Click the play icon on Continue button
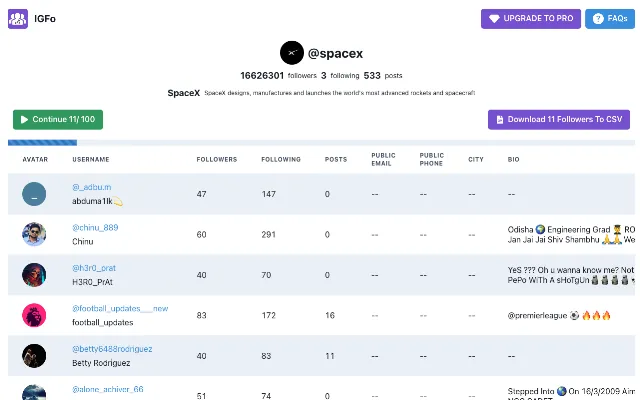This screenshot has height=400, width=640. (x=24, y=120)
